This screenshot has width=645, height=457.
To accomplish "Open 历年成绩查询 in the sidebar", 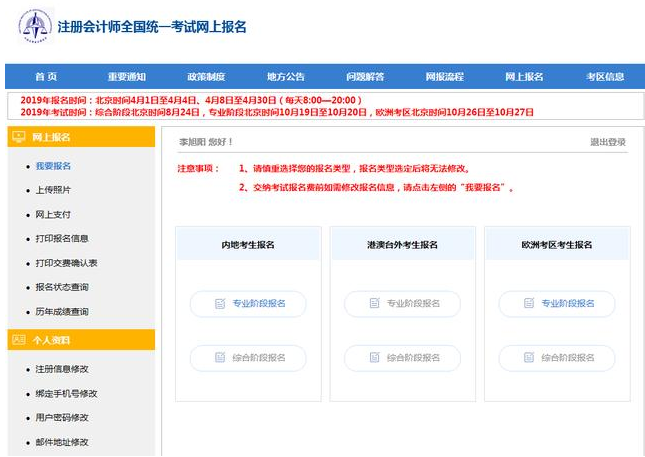I will click(62, 312).
